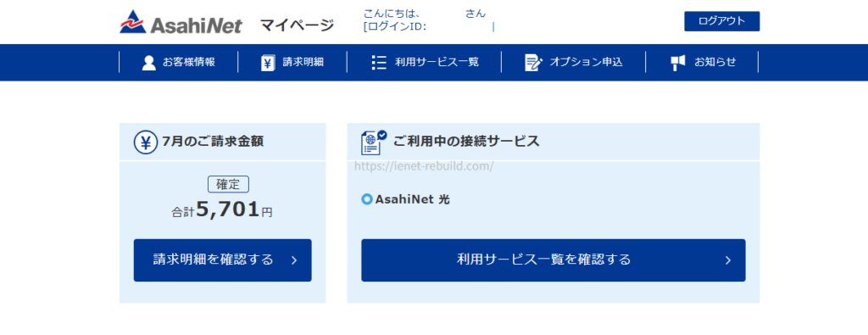Click the 確定 status badge

(x=228, y=184)
